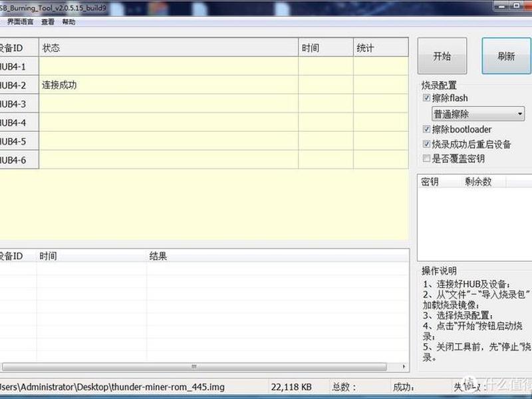Open the 普通擦除 erase mode dropdown

pyautogui.click(x=478, y=114)
